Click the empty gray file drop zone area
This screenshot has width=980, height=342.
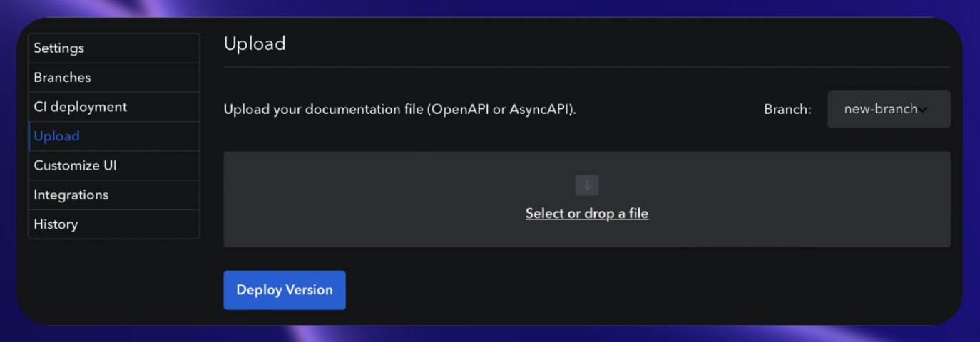[587, 199]
